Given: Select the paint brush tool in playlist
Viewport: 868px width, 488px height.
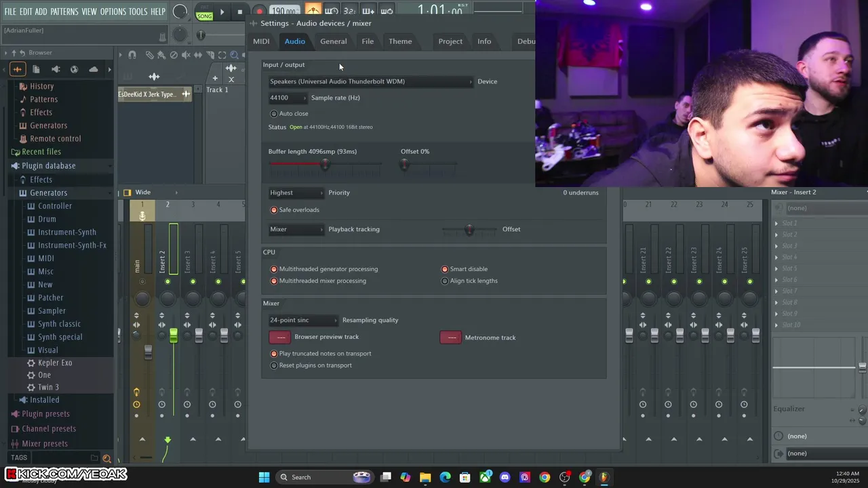Looking at the screenshot, I should tap(161, 55).
